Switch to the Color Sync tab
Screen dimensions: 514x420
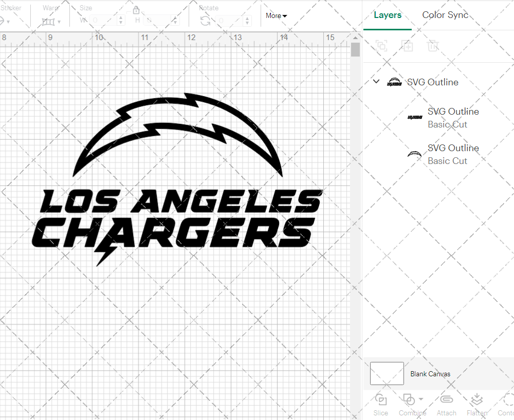point(445,15)
